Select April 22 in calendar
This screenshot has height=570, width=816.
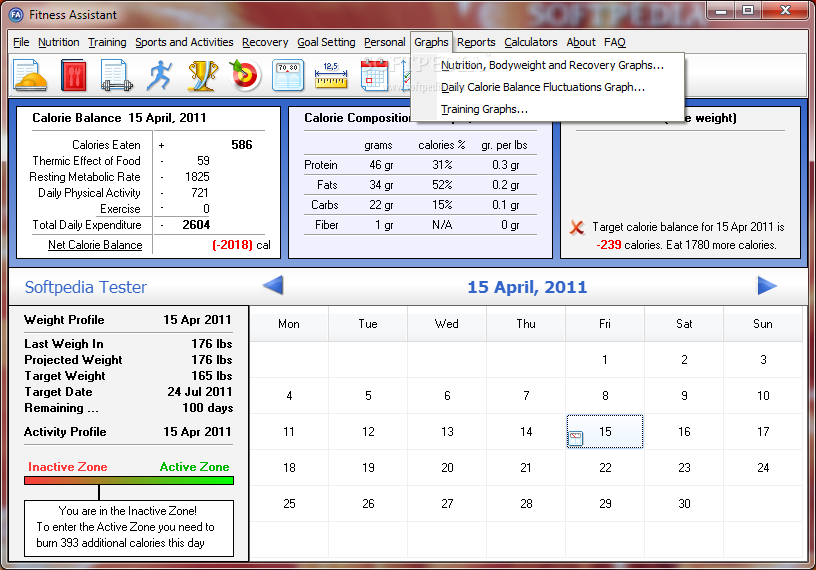point(605,467)
